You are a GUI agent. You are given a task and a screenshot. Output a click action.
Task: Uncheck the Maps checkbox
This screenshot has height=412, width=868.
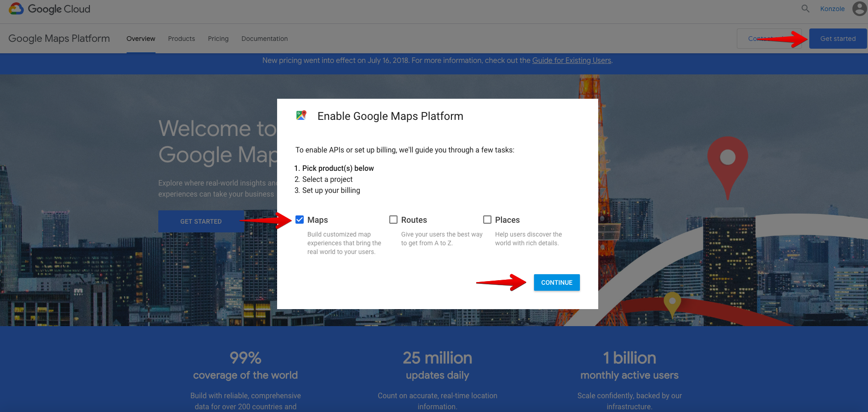point(300,220)
